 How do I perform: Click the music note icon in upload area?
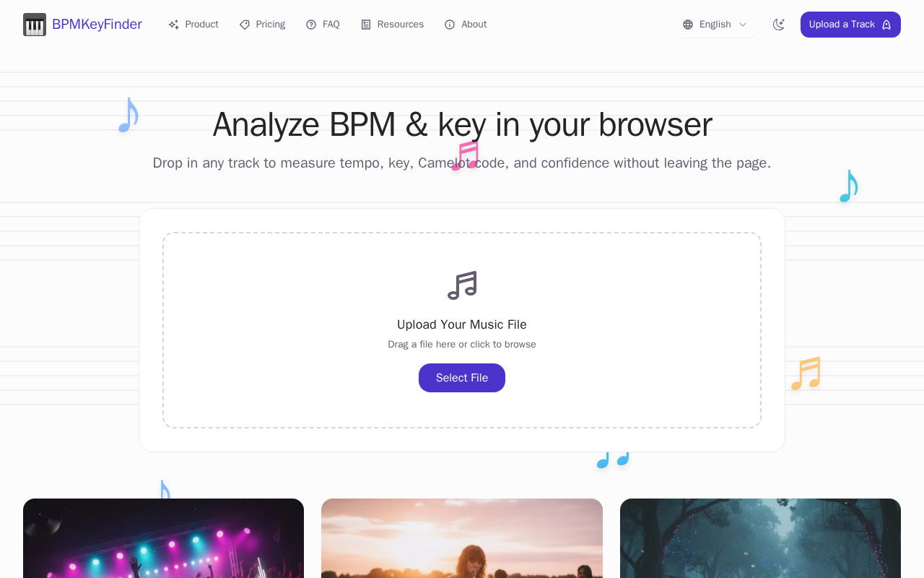click(462, 285)
